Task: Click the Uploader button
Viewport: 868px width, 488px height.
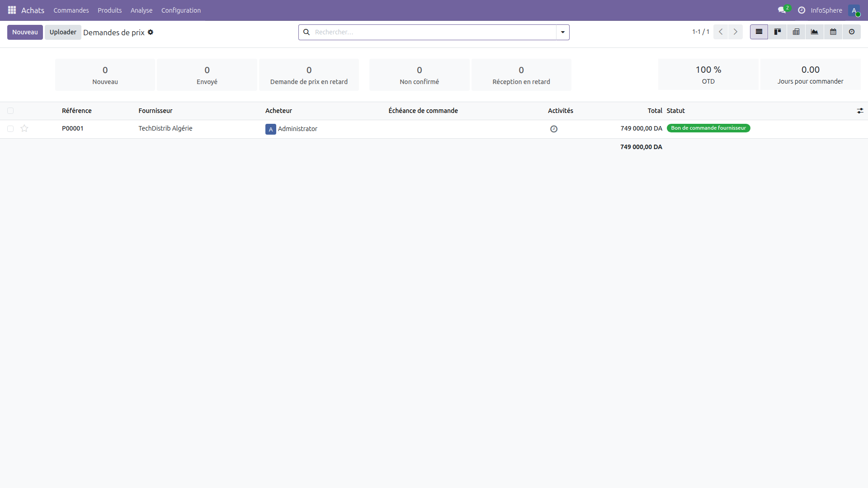Action: (x=63, y=32)
